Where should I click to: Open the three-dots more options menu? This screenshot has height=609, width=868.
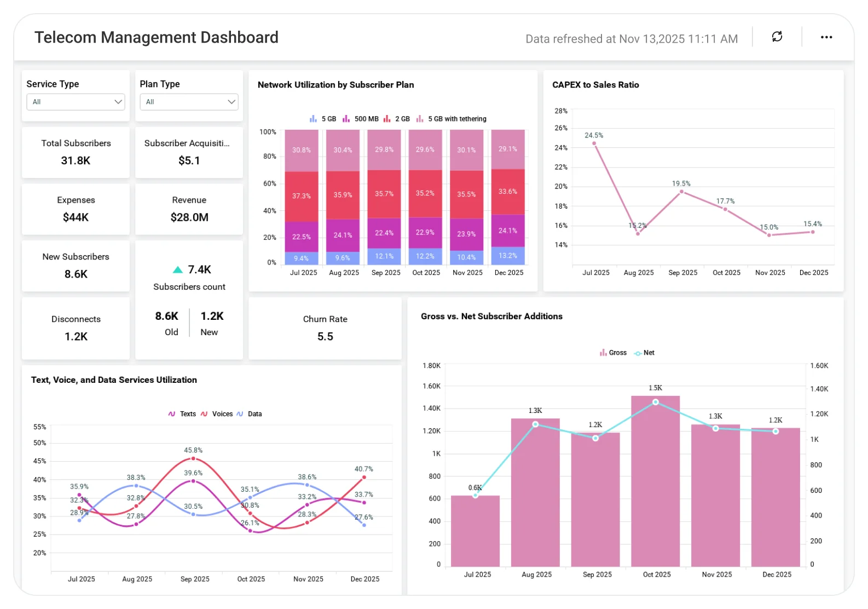pos(826,37)
